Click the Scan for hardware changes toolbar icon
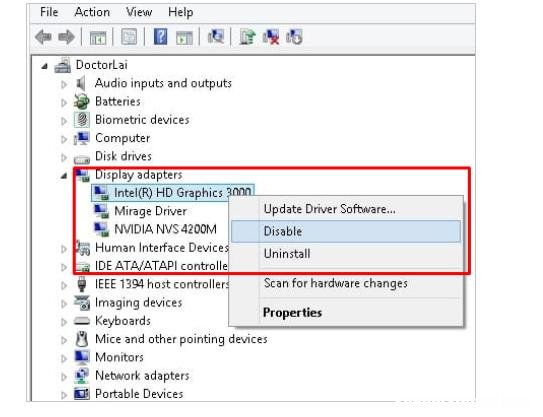 (x=215, y=36)
